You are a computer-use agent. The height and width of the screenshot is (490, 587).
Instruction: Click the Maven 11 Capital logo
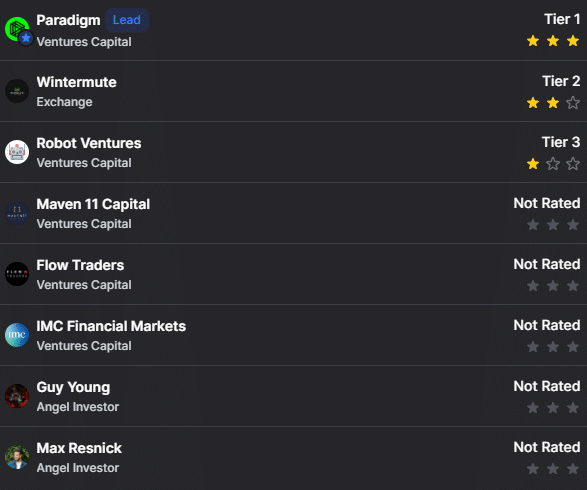17,213
